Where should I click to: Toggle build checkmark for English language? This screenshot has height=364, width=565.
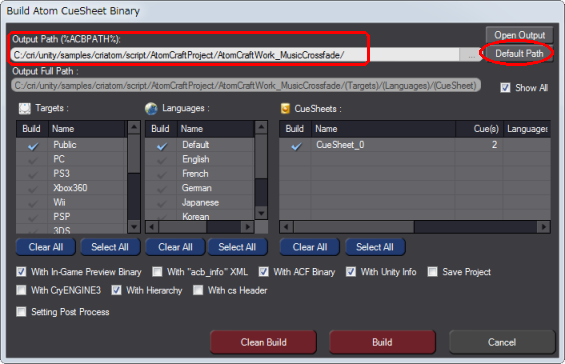point(162,160)
